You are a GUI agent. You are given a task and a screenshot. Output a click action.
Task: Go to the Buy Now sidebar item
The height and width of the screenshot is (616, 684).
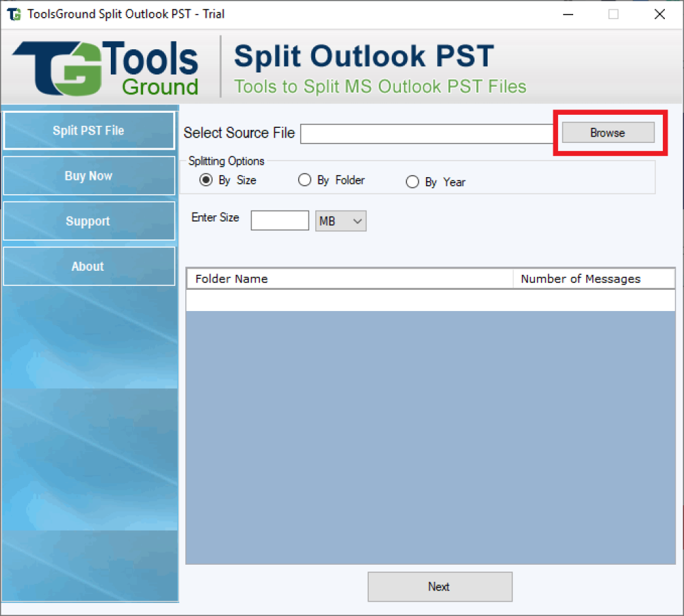[89, 176]
